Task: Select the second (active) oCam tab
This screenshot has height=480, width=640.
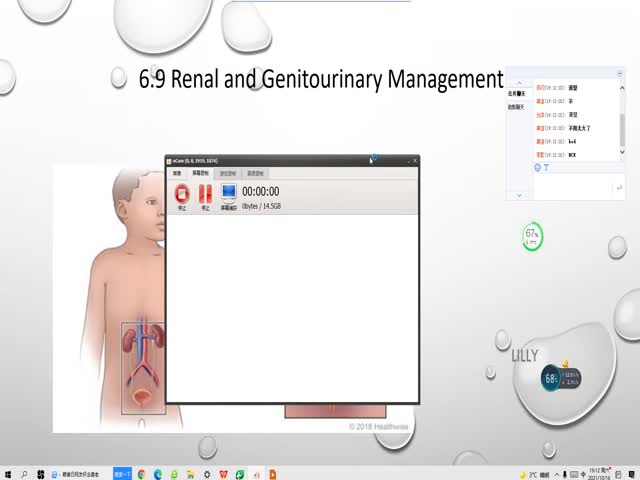Action: click(200, 173)
